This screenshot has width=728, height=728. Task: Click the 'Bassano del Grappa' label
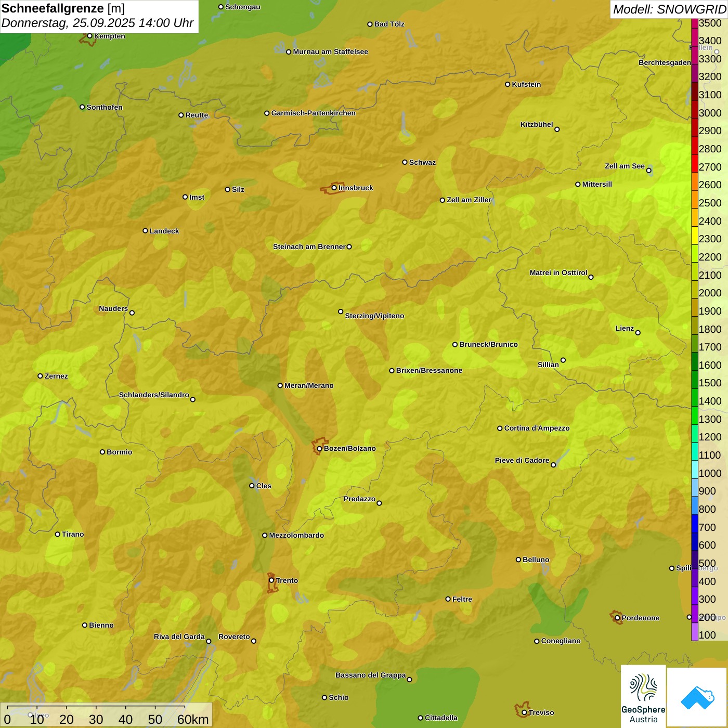[371, 675]
